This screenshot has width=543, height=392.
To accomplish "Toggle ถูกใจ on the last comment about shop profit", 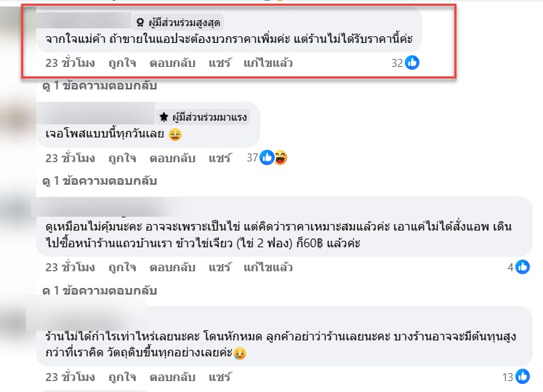I will pos(122,377).
